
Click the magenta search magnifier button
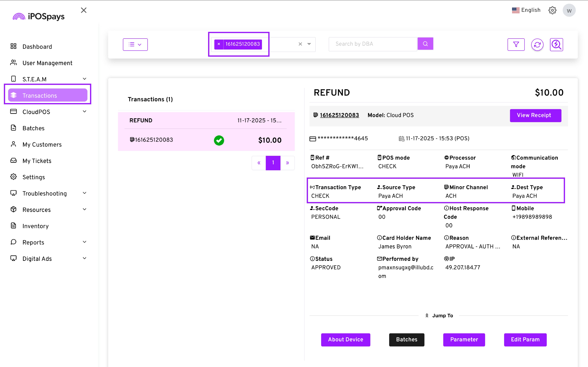coord(425,44)
